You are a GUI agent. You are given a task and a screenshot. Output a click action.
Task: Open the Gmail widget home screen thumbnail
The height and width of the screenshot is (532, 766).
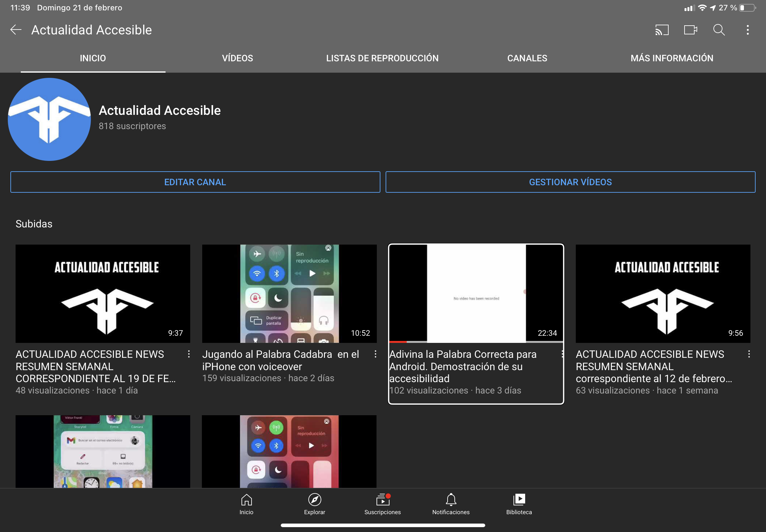click(x=103, y=451)
